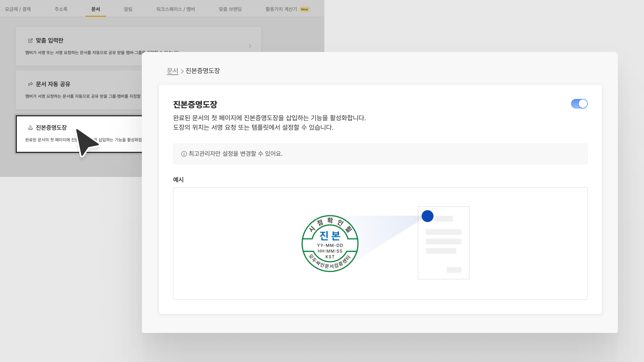
Task: Click the 맞춤 입력란 pencil edit icon
Action: tap(31, 40)
